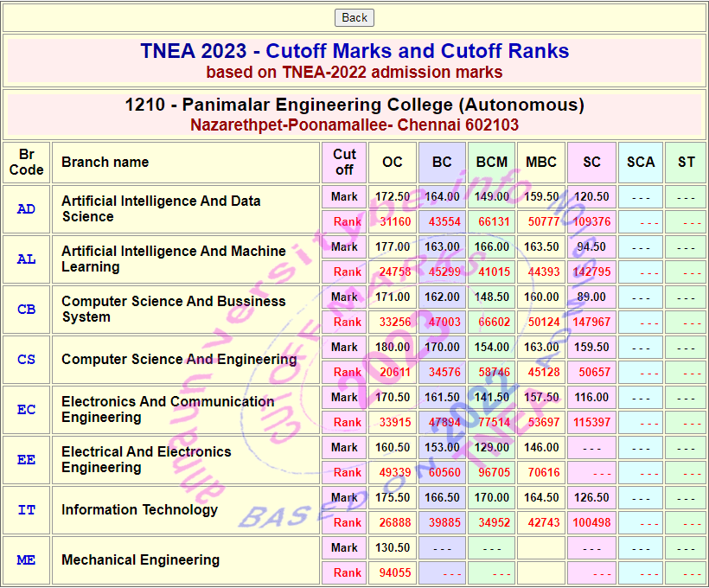Click the 'Branch name' column header
The height and width of the screenshot is (588, 709).
[x=186, y=163]
